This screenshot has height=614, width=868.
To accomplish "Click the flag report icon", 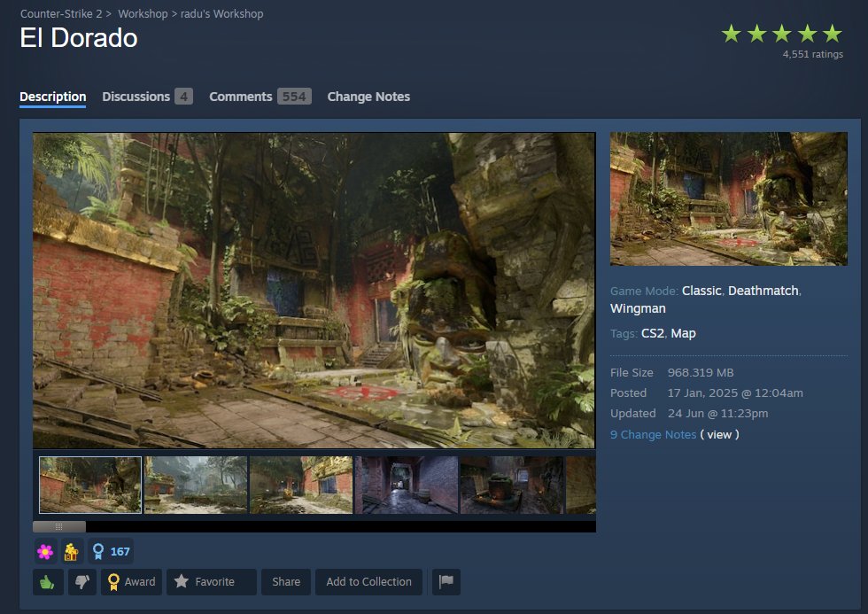I will (x=446, y=582).
